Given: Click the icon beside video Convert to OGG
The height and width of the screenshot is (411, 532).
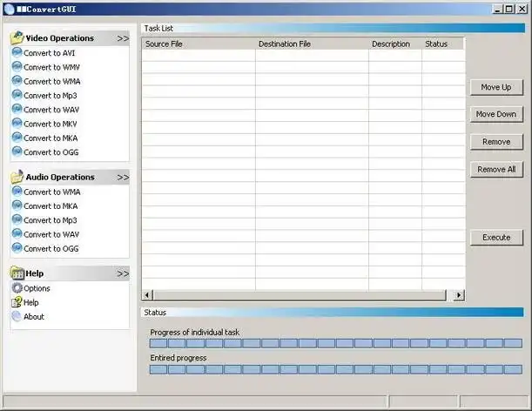Looking at the screenshot, I should coord(17,152).
